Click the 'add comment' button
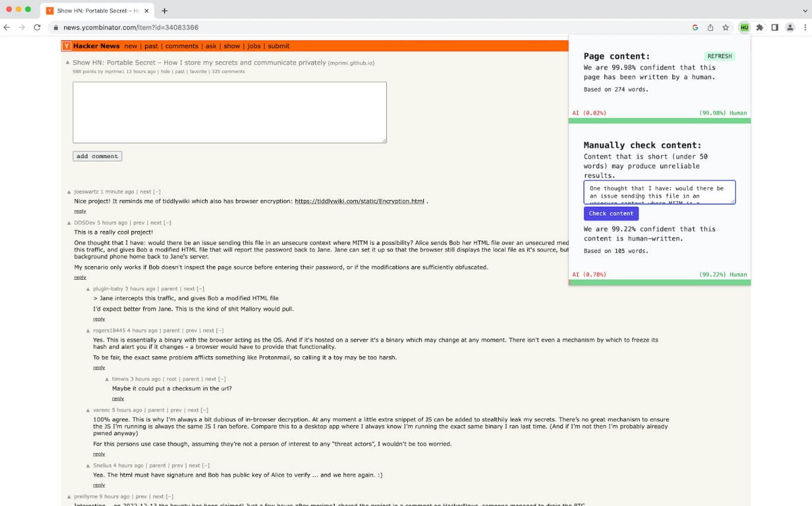 [x=97, y=156]
